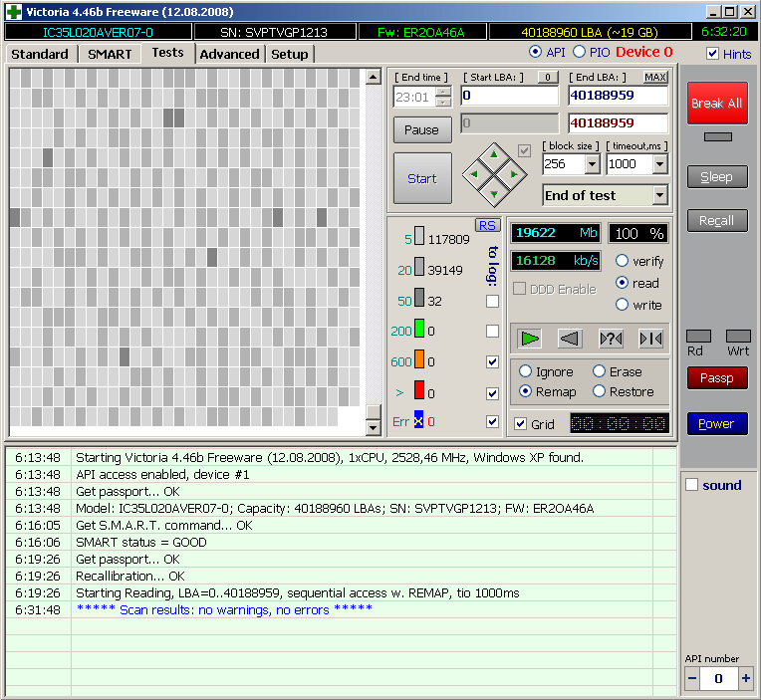Viewport: 761px width, 700px height.
Task: Select the write test mode
Action: [622, 305]
